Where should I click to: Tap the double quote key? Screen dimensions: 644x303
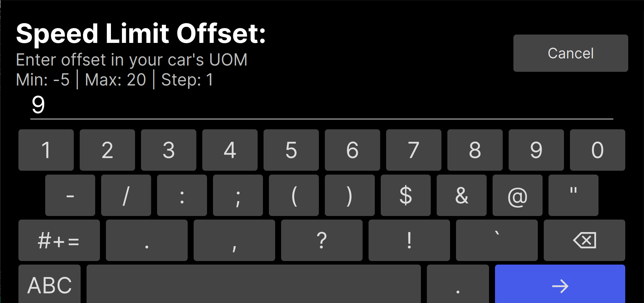click(x=573, y=195)
